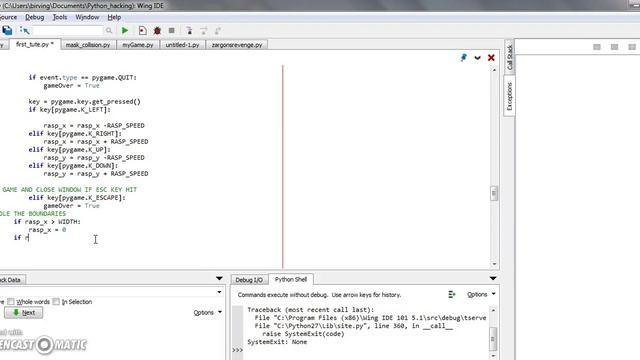
Task: Click the Python Shell scrollbar thumb
Action: [x=493, y=338]
